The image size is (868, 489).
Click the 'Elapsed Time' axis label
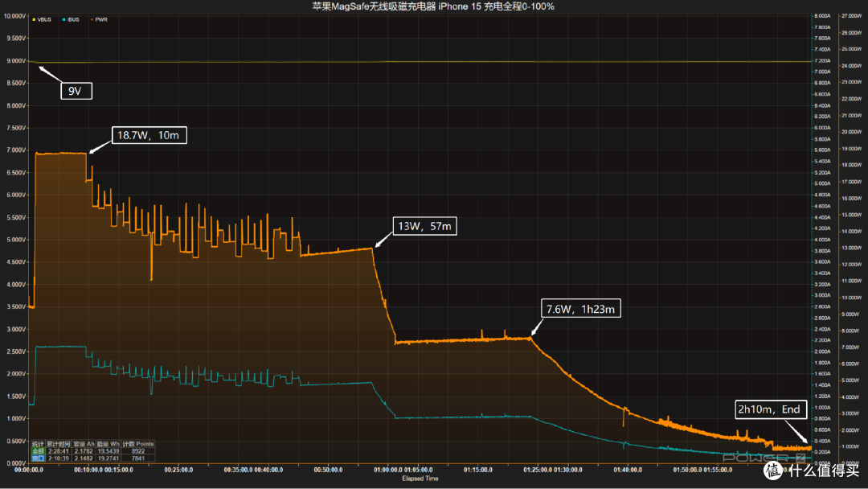pos(420,479)
